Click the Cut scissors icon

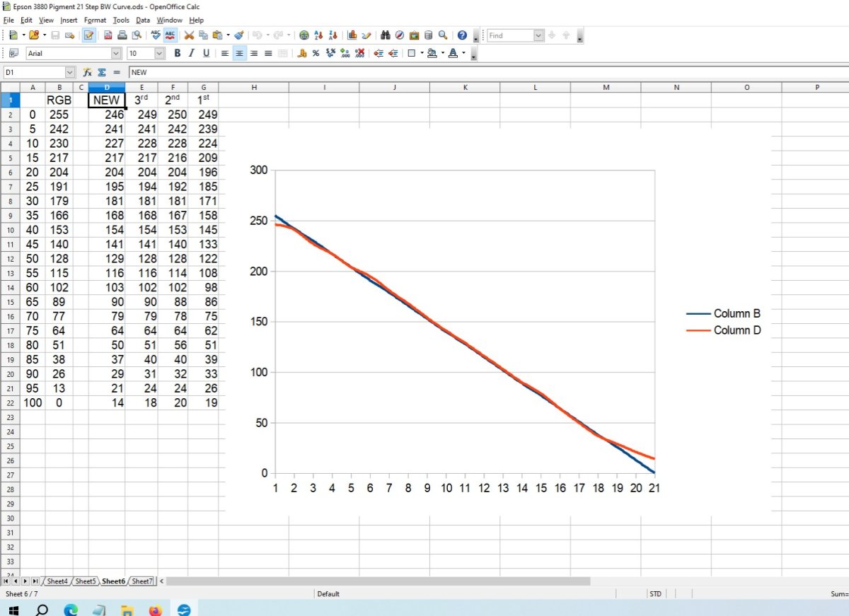[x=190, y=35]
